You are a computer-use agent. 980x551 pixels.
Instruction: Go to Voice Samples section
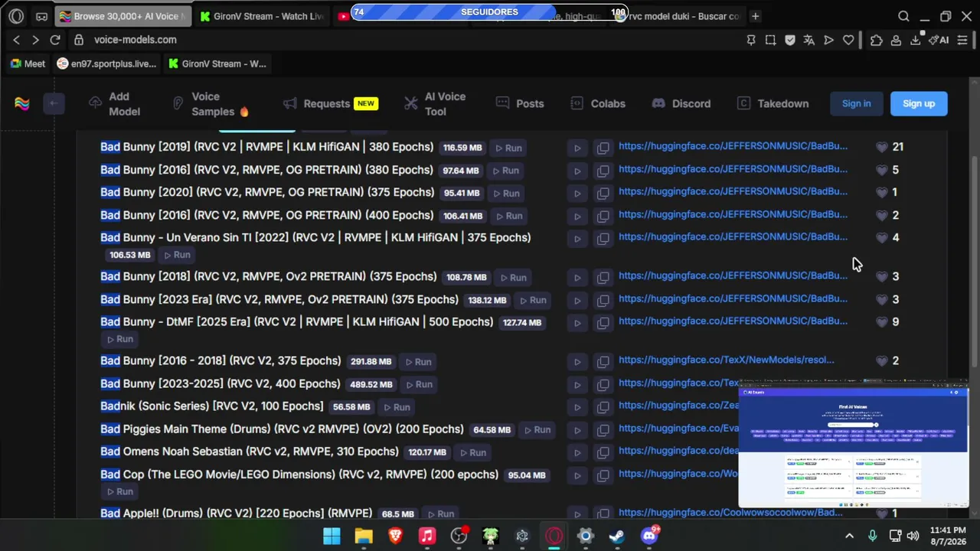point(211,103)
